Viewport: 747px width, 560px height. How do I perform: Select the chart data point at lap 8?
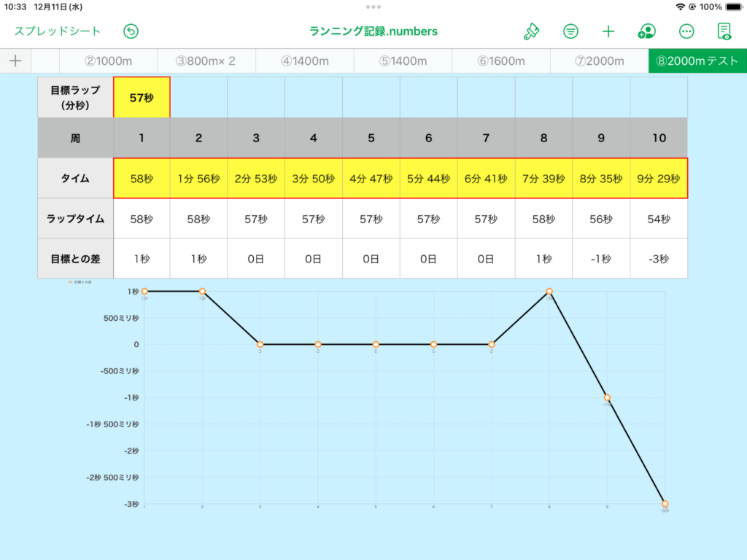point(549,292)
